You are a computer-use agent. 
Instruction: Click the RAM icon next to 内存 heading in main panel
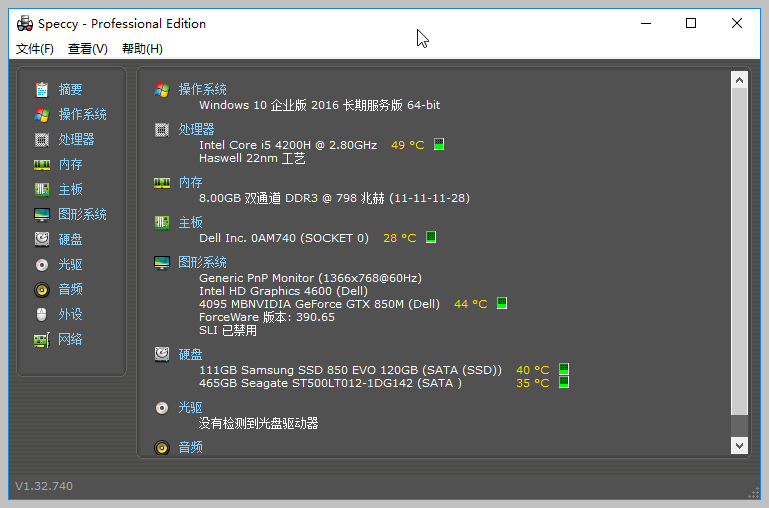pos(162,183)
